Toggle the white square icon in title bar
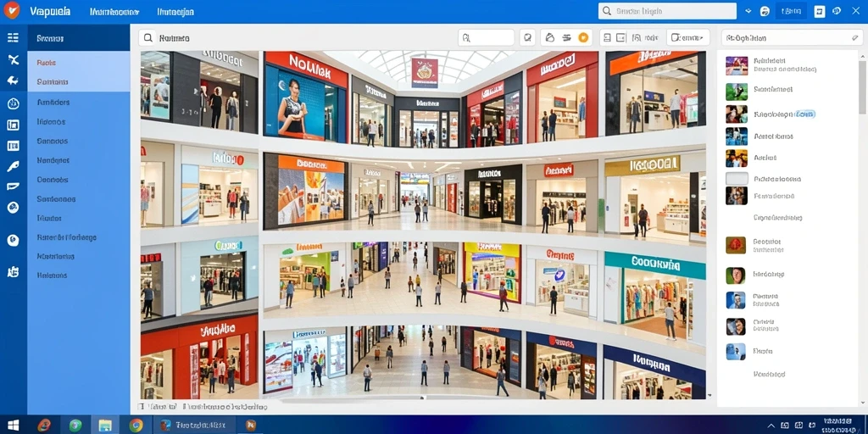The image size is (868, 434). (x=820, y=11)
